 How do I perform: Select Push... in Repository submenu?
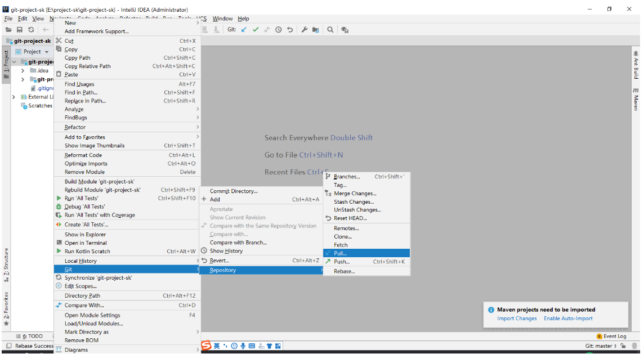click(x=366, y=262)
